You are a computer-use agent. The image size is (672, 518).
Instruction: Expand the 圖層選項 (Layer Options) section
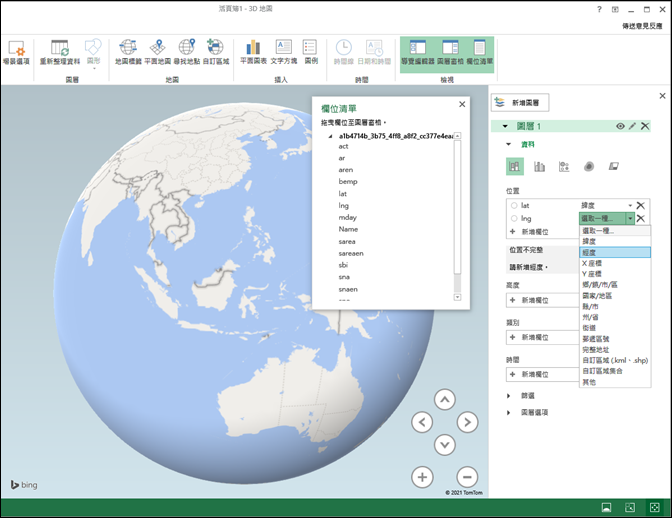point(509,413)
